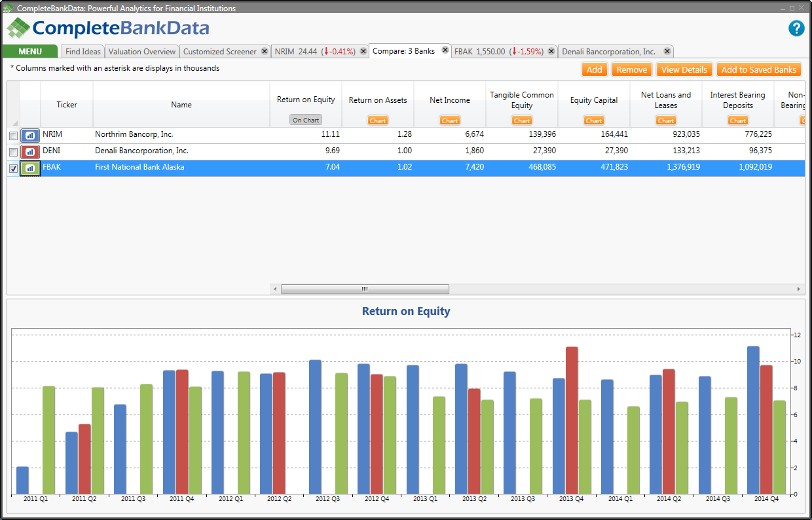Screen dimensions: 812x520
Task: Click the table corner select-all triangle
Action: pyautogui.click(x=15, y=122)
